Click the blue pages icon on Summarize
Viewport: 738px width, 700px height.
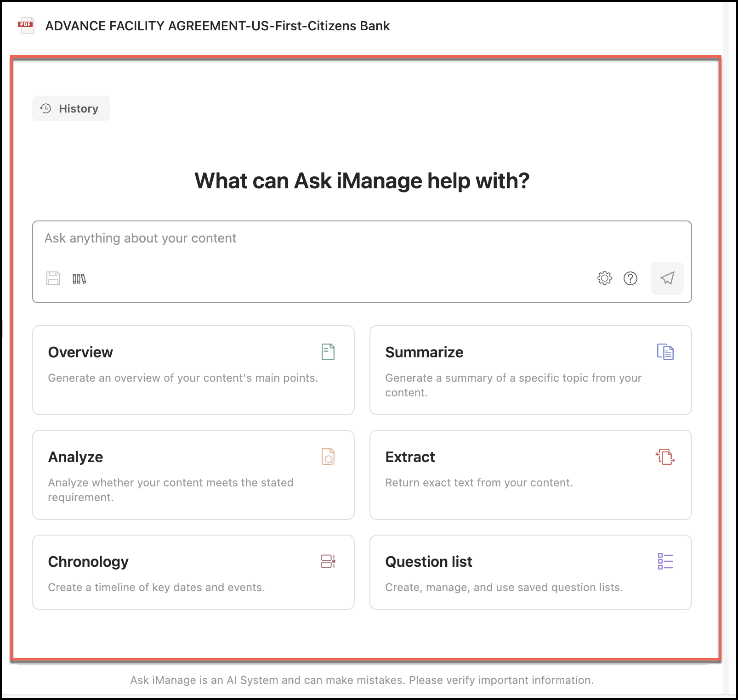click(x=665, y=352)
